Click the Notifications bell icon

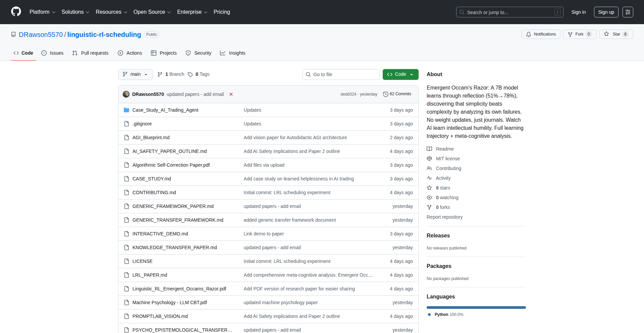[529, 34]
